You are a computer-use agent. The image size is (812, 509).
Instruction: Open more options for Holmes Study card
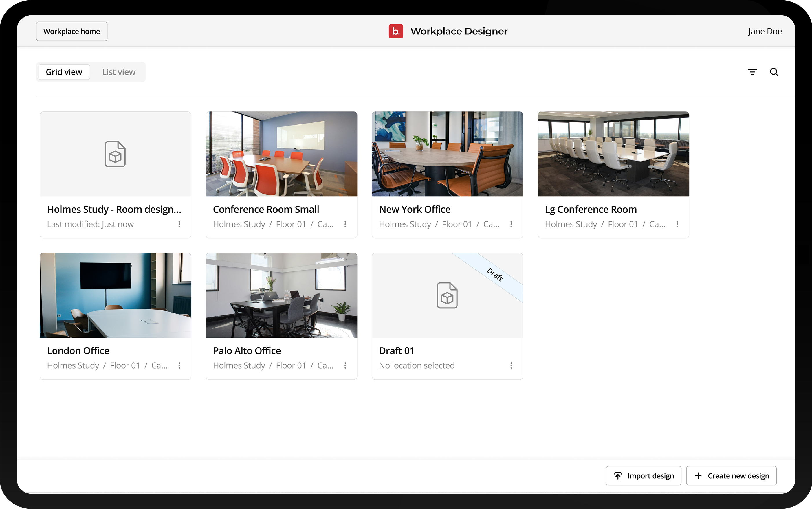[x=179, y=224]
